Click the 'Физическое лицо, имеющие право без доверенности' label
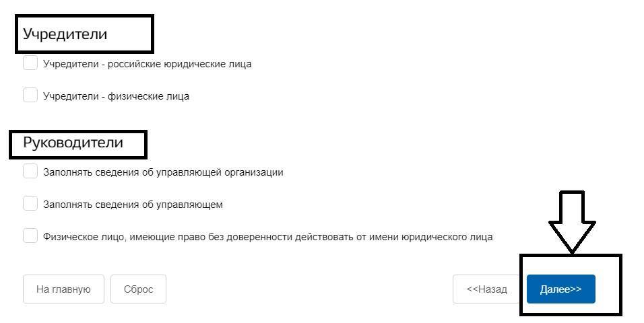 click(x=267, y=237)
